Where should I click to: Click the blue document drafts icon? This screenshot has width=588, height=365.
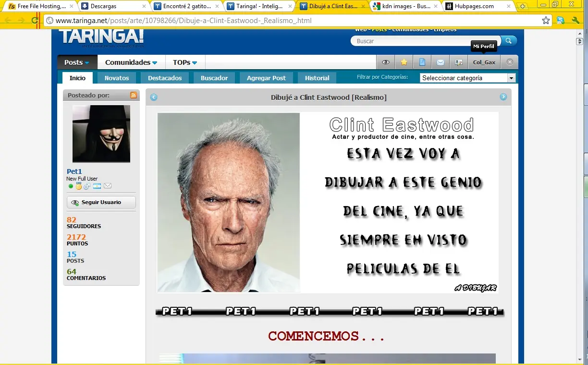pyautogui.click(x=422, y=62)
